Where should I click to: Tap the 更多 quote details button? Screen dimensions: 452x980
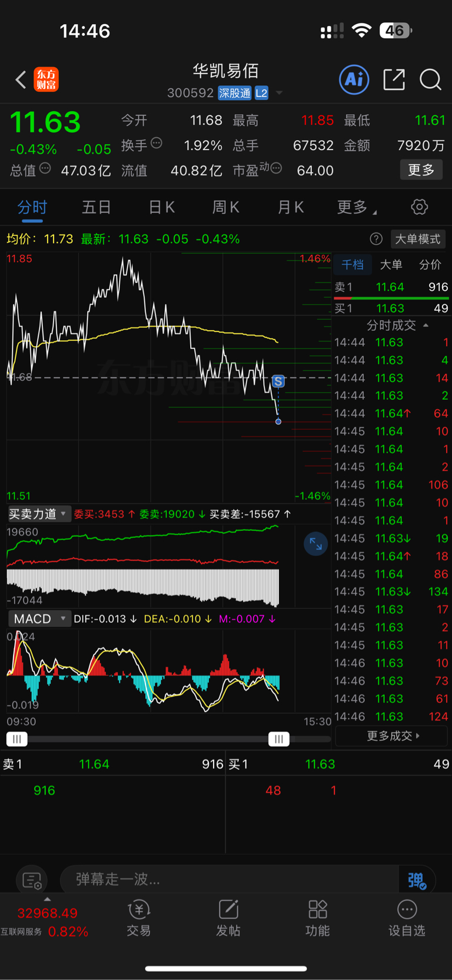pyautogui.click(x=421, y=170)
